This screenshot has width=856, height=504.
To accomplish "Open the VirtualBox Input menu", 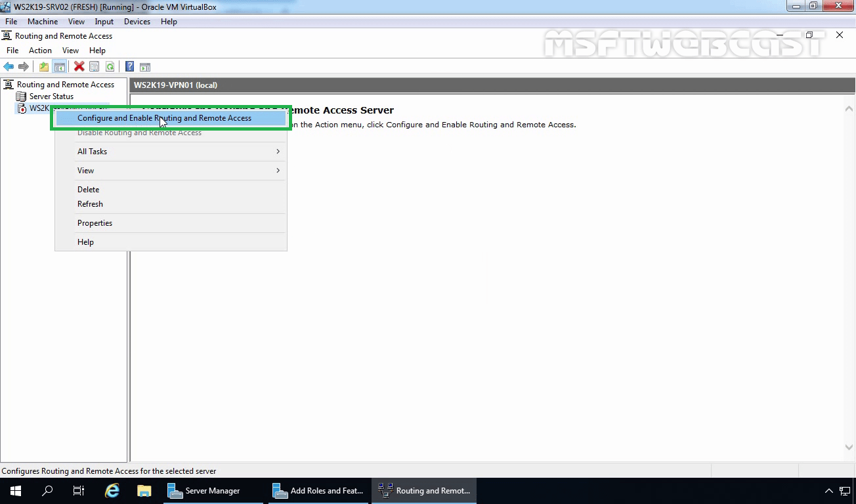I will pos(104,22).
